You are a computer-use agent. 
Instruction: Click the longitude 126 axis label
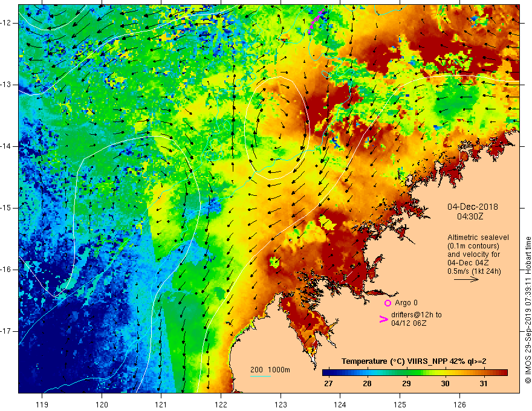pos(459,404)
